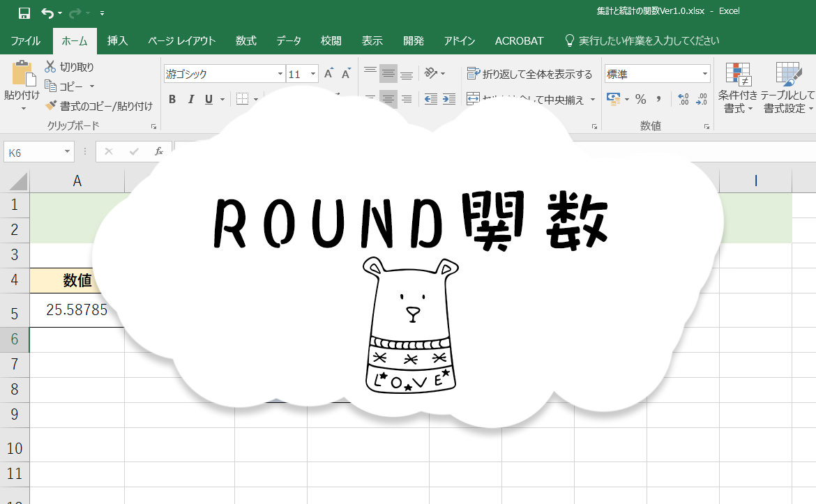Toggle Bold formatting

172,99
